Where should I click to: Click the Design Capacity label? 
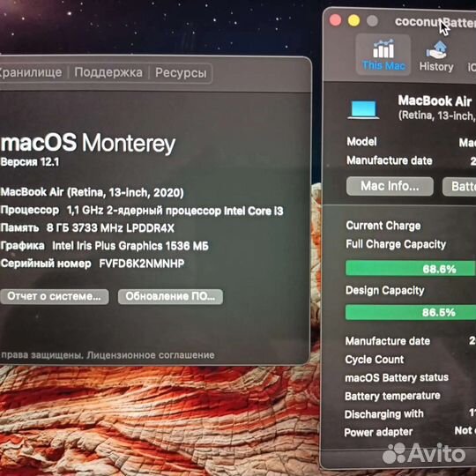pyautogui.click(x=385, y=290)
